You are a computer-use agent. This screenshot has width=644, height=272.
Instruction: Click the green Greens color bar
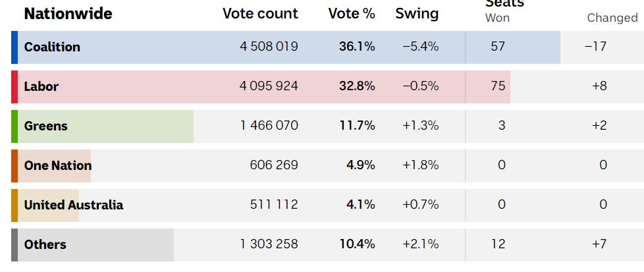coord(14,126)
